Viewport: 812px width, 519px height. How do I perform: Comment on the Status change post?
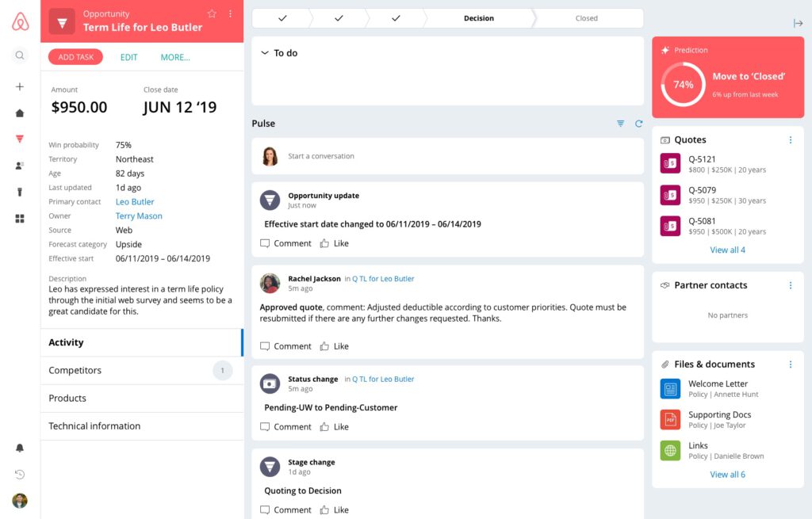coord(285,427)
